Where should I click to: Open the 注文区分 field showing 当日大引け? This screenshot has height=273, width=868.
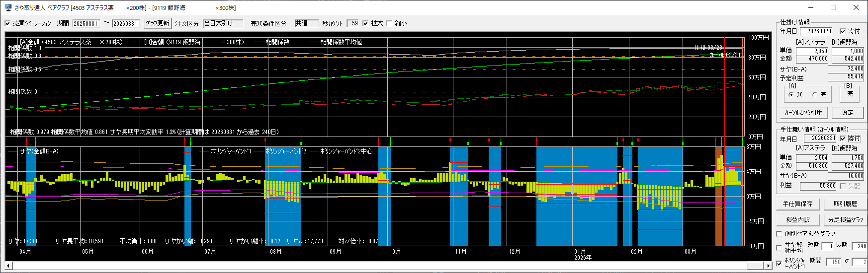223,23
